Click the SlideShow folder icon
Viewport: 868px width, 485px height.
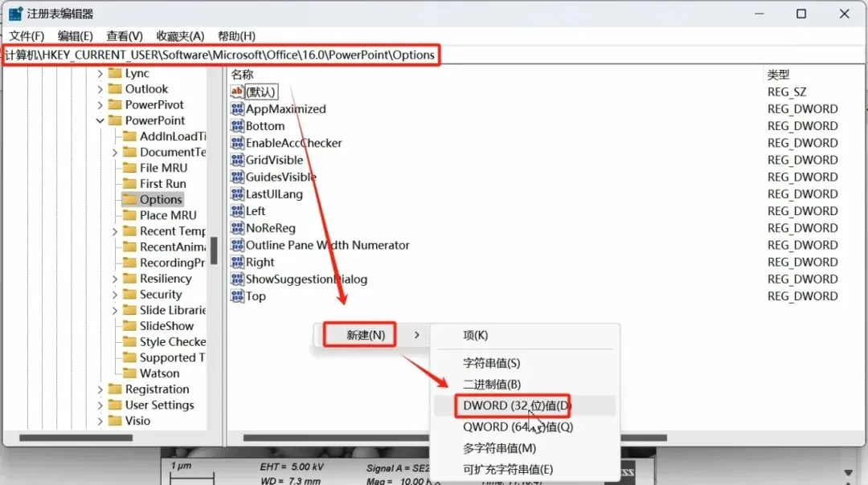[x=129, y=326]
